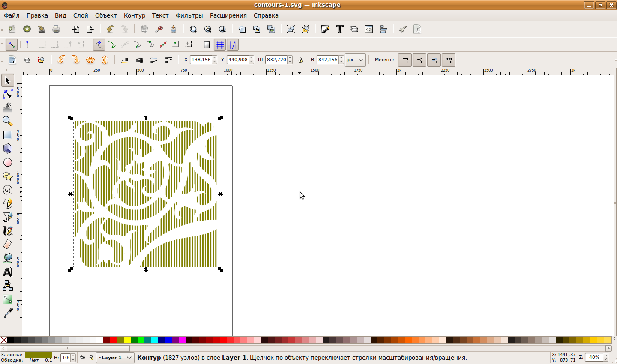Select the Eraser tool
The width and height of the screenshot is (617, 364).
pos(8,245)
